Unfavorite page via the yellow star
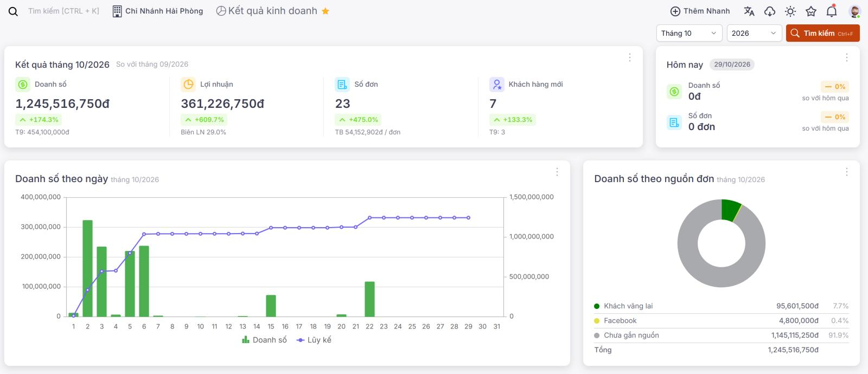868x374 pixels. point(325,11)
